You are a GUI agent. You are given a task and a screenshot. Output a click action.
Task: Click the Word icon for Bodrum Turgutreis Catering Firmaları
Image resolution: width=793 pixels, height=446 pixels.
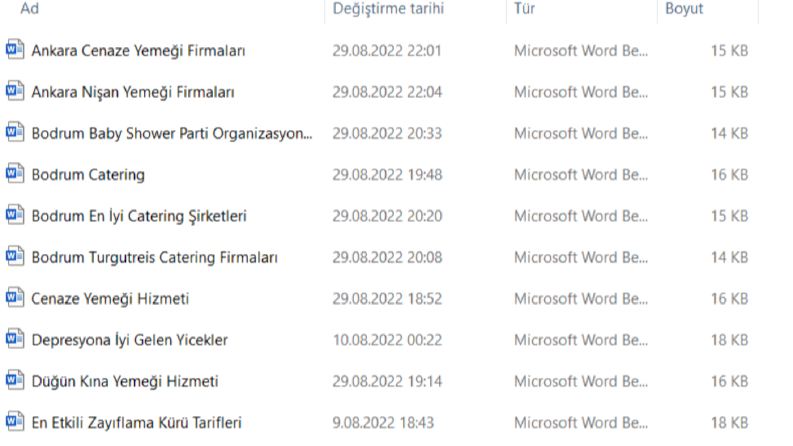15,257
